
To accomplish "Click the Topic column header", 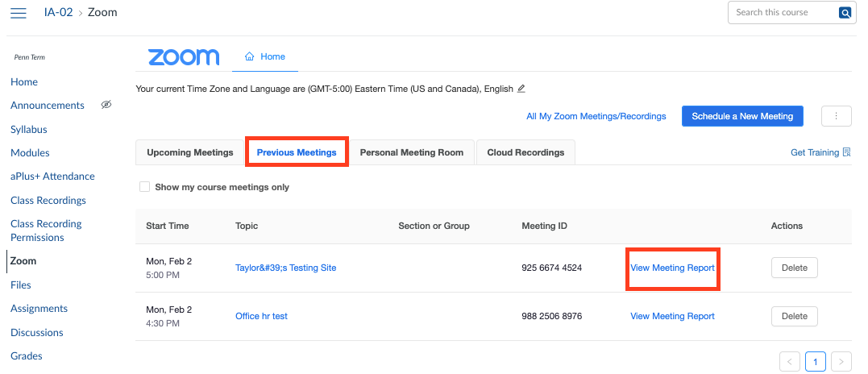I will pos(247,226).
